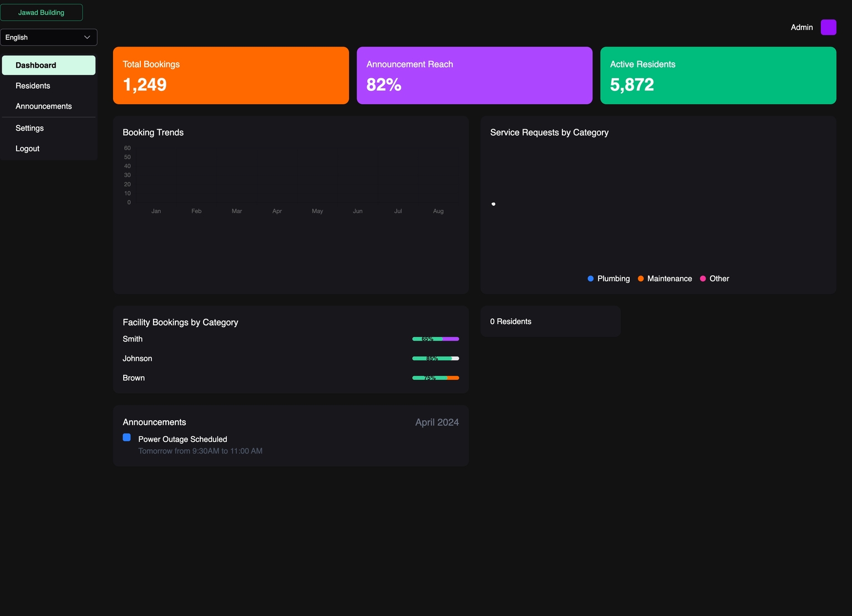Click the Jawad Building button

(x=41, y=13)
